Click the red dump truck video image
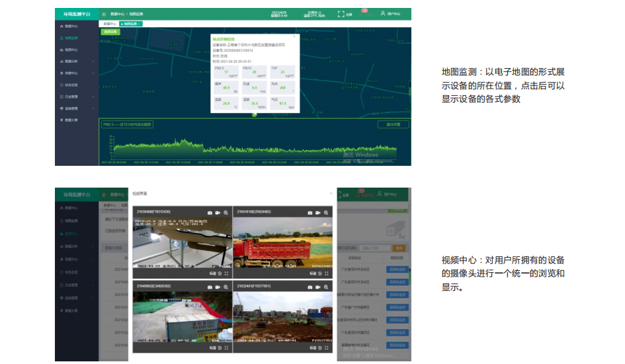 [282, 242]
